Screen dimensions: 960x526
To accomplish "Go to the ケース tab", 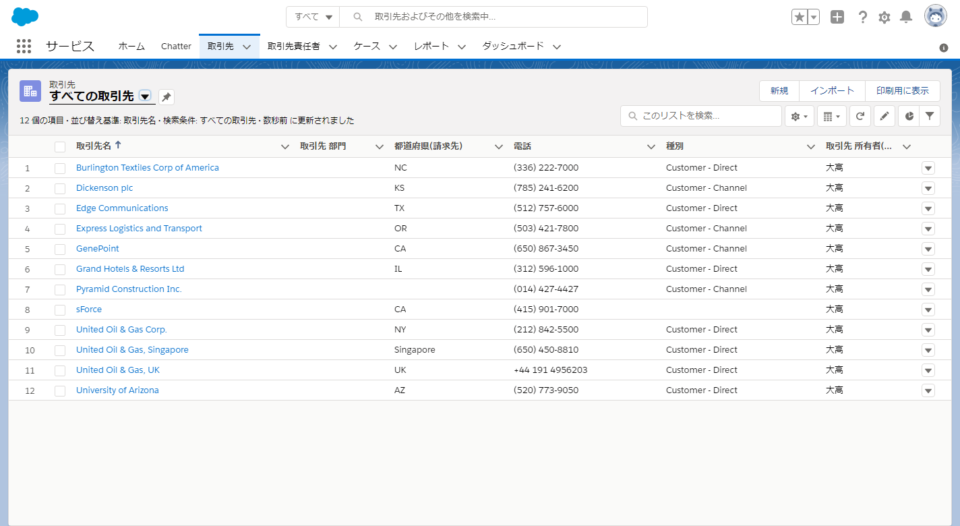I will [x=367, y=46].
